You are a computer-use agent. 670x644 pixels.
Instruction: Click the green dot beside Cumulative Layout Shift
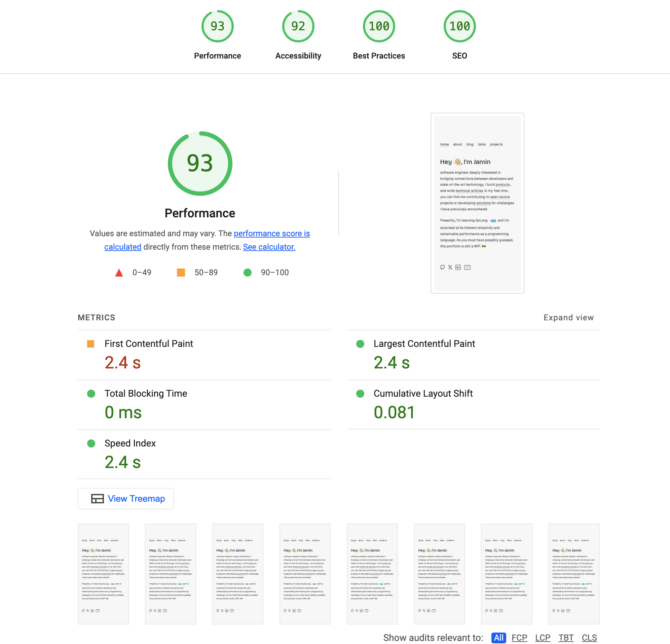[360, 394]
